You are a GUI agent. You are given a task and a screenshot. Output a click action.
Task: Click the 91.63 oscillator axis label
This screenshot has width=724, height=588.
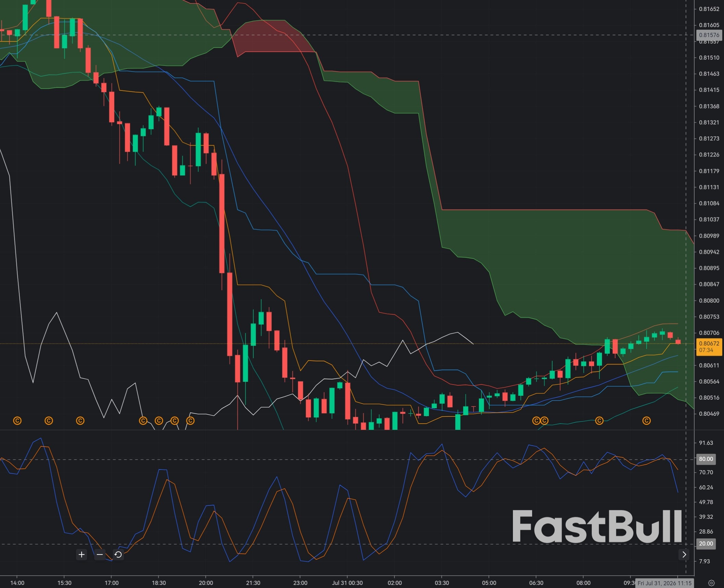(x=706, y=443)
